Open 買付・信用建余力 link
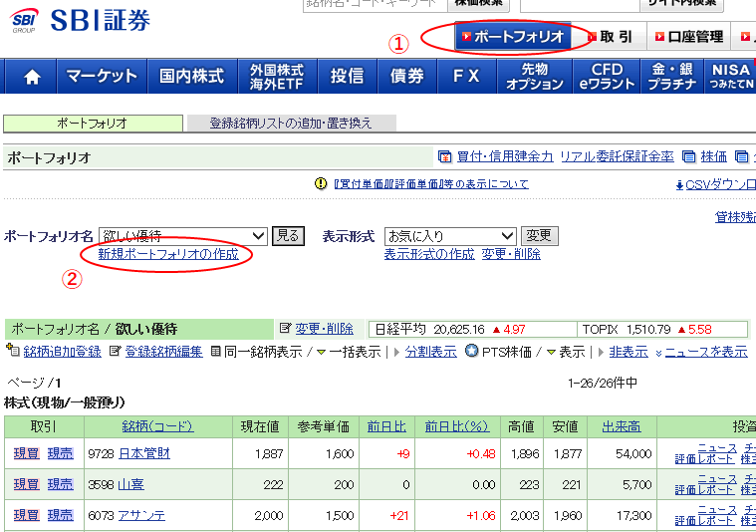Image resolution: width=756 pixels, height=532 pixels. (505, 156)
